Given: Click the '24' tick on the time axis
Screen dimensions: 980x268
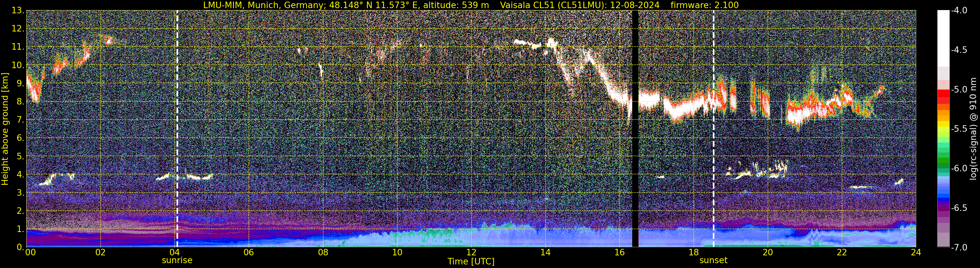Looking at the screenshot, I should pos(916,252).
